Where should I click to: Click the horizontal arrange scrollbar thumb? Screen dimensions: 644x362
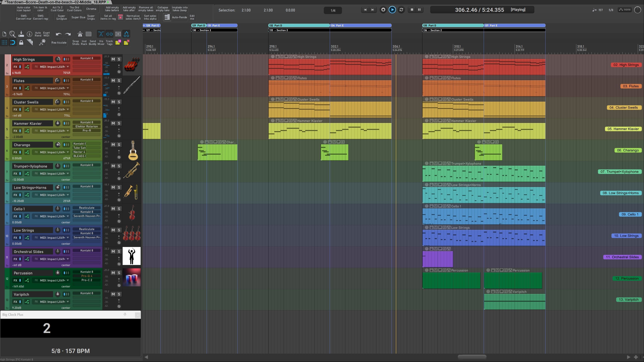[x=472, y=357]
